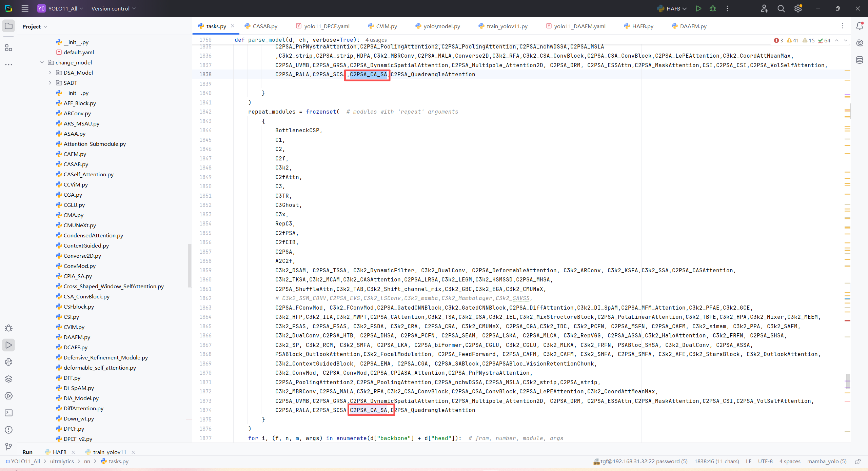Start debugging with the bug icon
The width and height of the screenshot is (868, 471).
pos(713,8)
